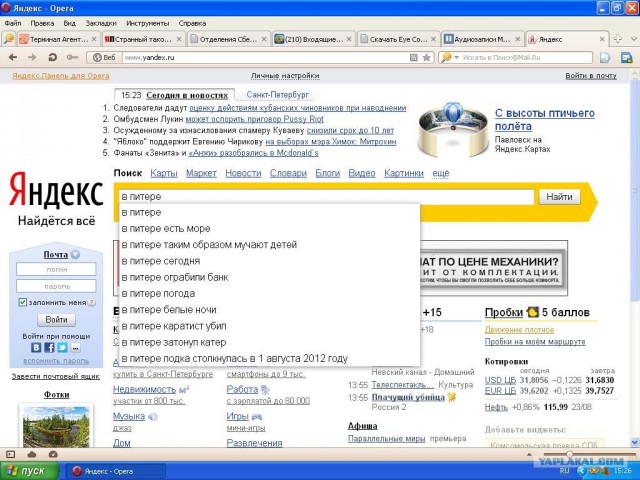
Task: Click the Opera panel toggle icon in status bar
Action: coord(10,454)
